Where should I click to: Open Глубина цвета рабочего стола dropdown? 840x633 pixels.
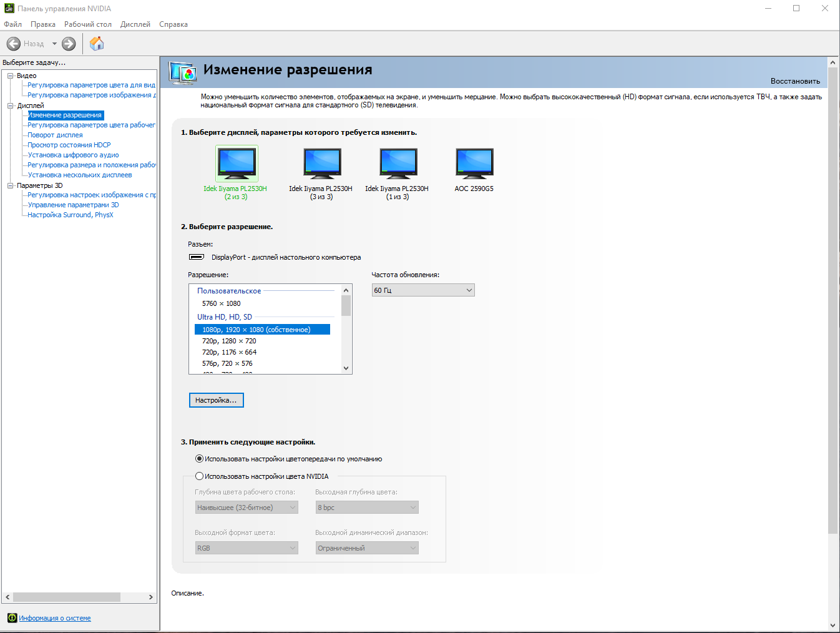point(247,508)
